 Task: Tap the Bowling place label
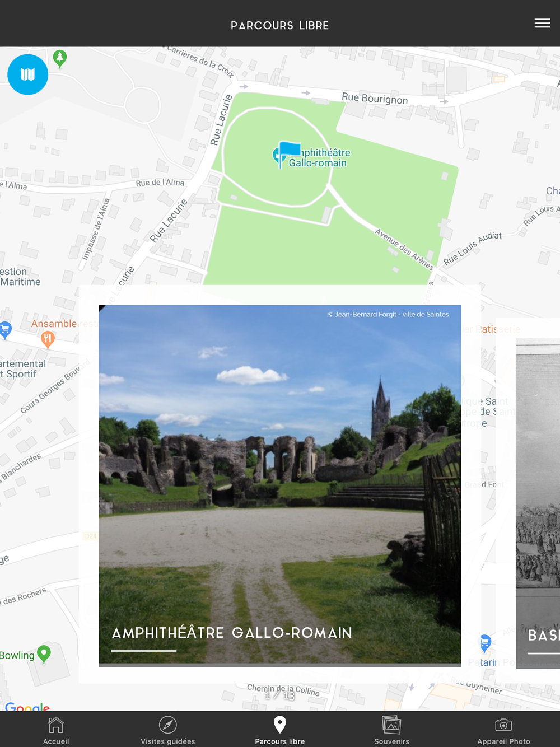click(x=17, y=655)
